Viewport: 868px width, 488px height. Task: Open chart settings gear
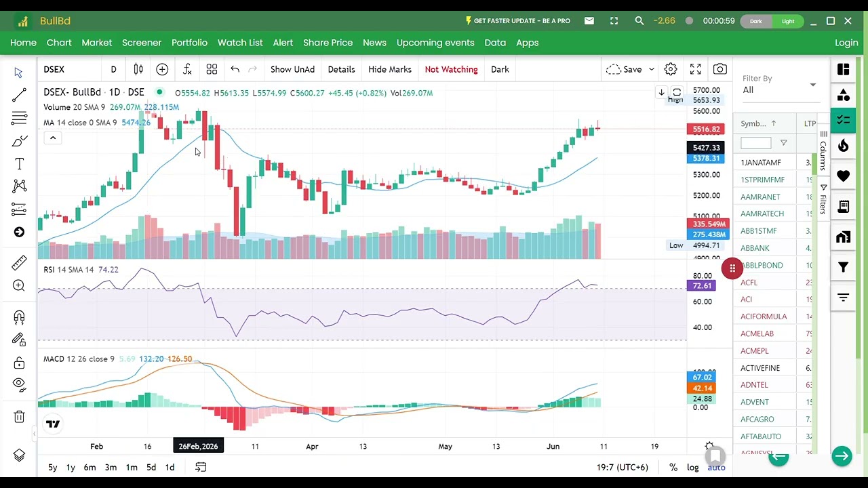(671, 69)
